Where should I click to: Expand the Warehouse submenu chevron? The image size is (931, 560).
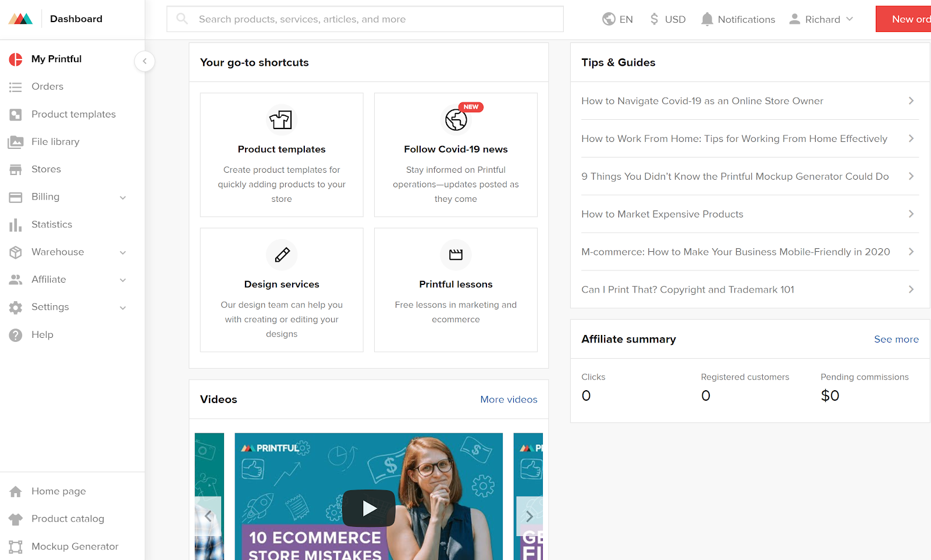[x=123, y=252]
